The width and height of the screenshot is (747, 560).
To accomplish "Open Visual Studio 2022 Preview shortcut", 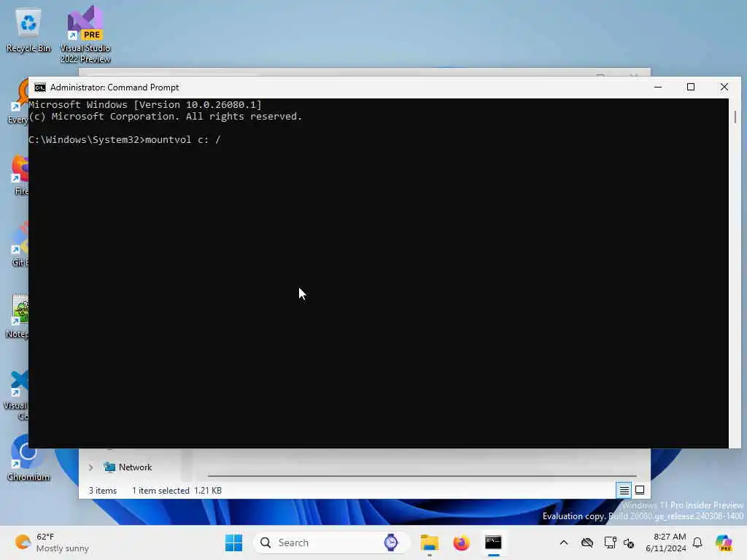I will (85, 35).
